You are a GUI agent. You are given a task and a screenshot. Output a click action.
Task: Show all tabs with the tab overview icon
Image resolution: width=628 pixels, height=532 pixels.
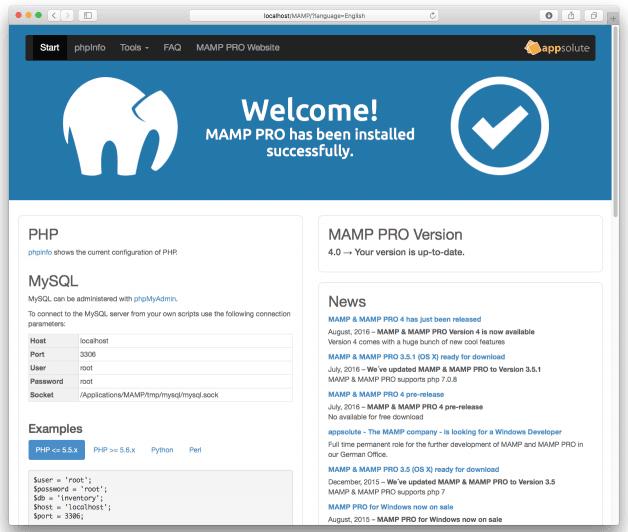click(594, 16)
